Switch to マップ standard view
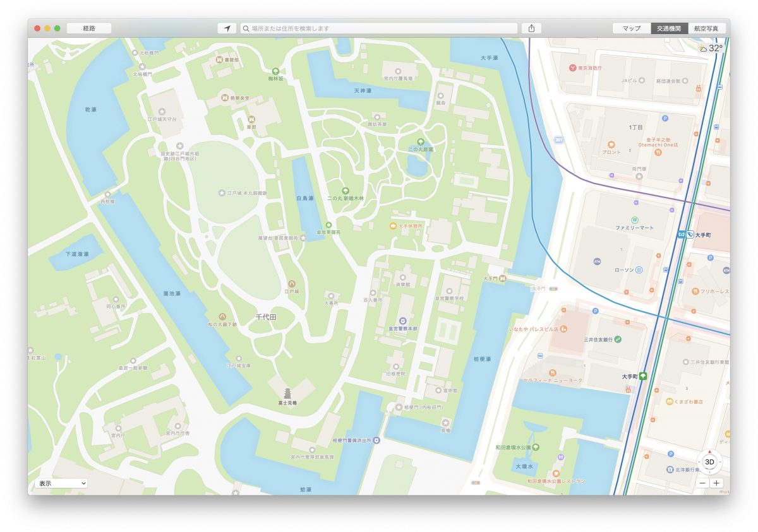 click(632, 28)
